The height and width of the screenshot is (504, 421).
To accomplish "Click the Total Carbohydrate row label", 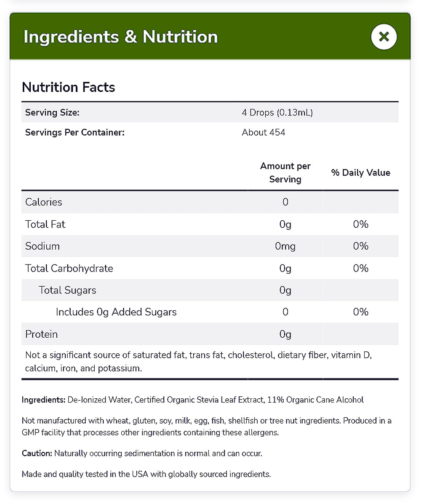I will point(69,268).
